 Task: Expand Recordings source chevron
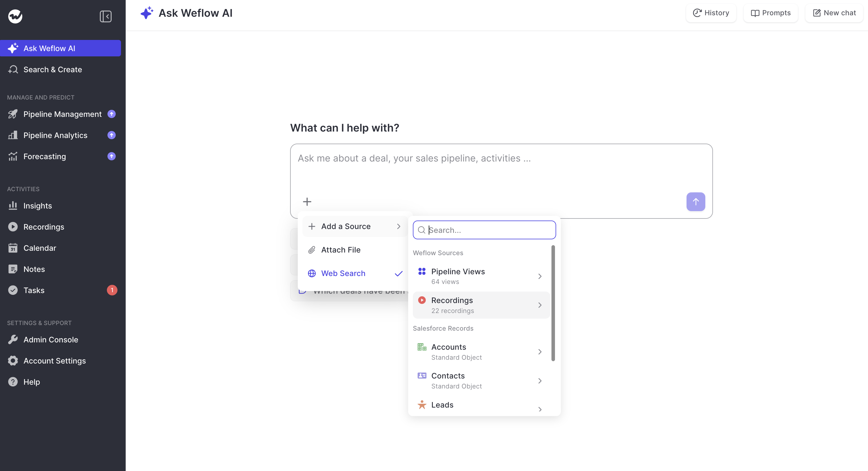tap(540, 305)
